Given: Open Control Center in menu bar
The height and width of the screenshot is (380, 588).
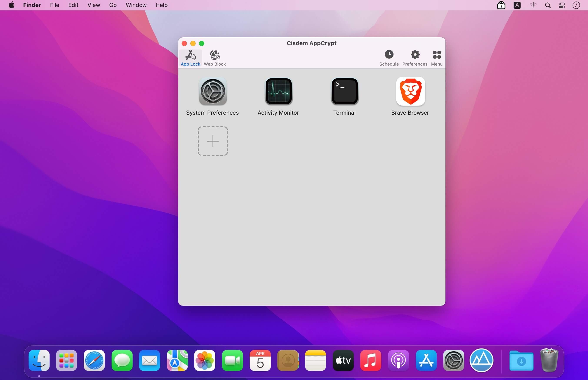Looking at the screenshot, I should click(x=562, y=5).
